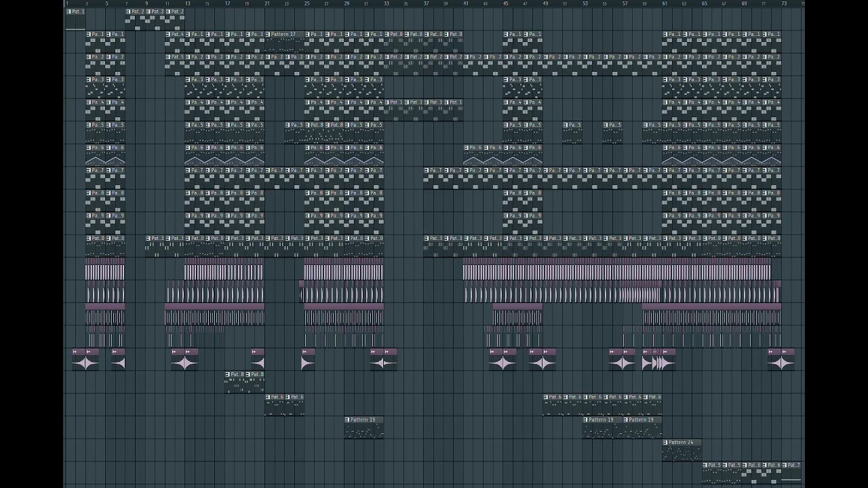The width and height of the screenshot is (868, 488).
Task: Select the Pattern 24 clip name
Action: pos(681,443)
